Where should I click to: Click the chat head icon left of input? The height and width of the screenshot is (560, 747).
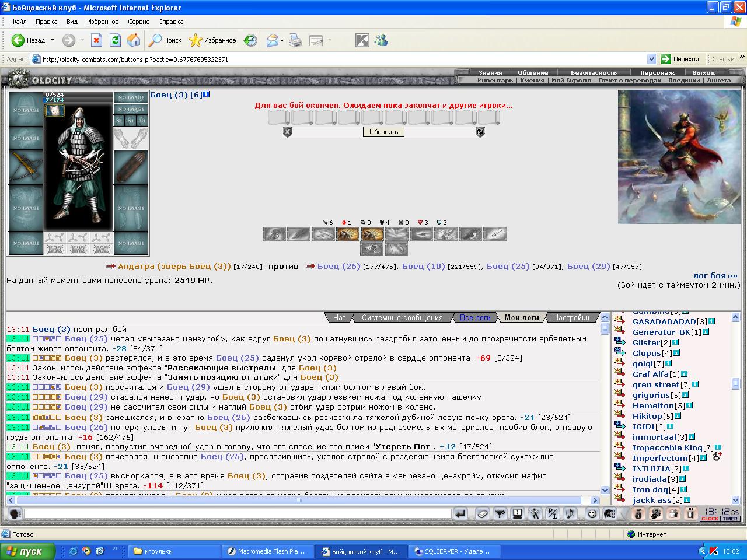(x=15, y=514)
